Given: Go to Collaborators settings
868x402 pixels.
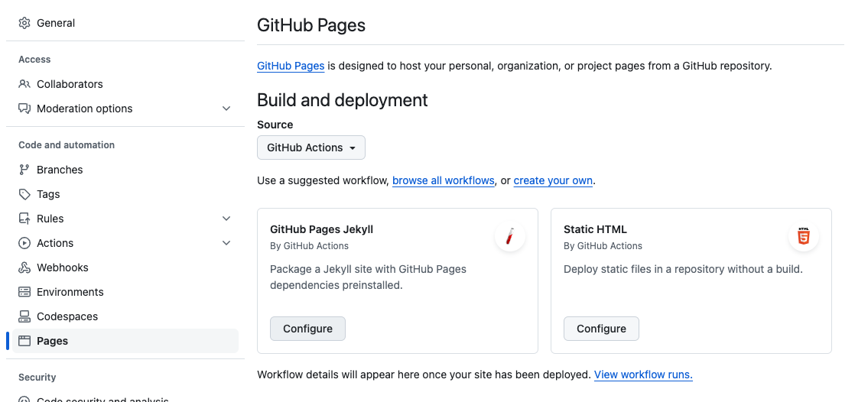Looking at the screenshot, I should [x=125, y=84].
